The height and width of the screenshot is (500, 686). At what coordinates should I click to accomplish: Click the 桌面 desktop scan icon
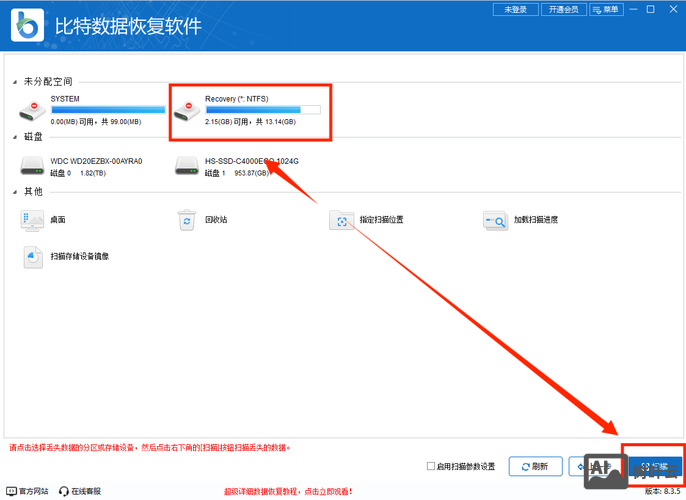[x=33, y=219]
